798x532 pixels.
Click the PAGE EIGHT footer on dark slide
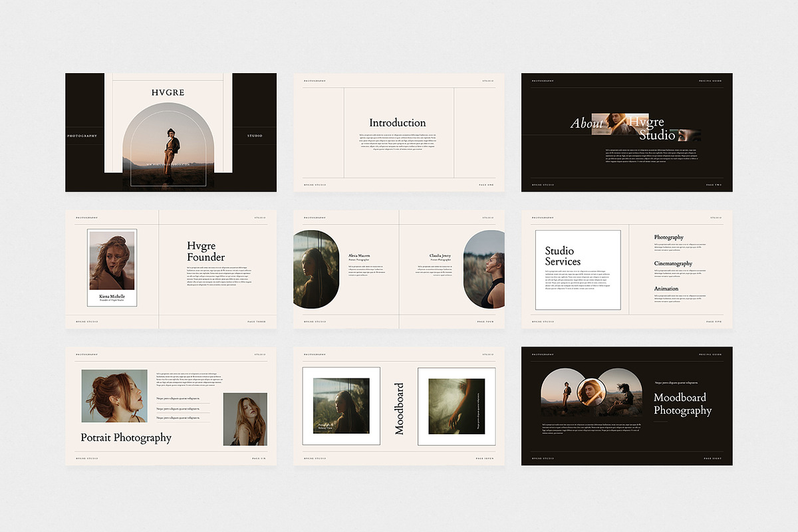(713, 458)
